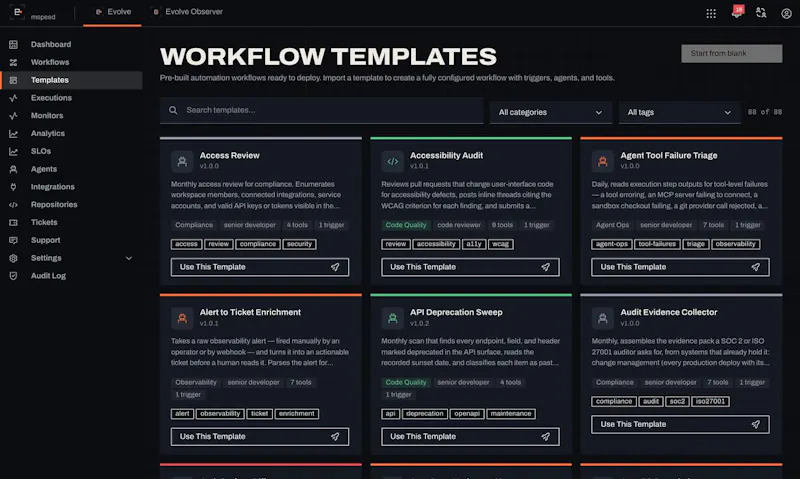Use This Template for API Deprecation Sweep
800x479 pixels.
tap(470, 437)
